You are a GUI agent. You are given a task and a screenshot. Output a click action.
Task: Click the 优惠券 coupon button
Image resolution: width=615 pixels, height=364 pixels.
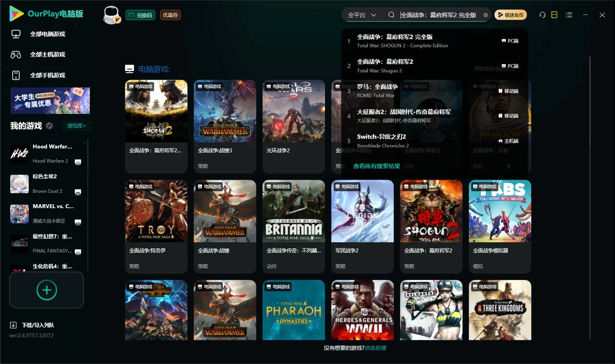(170, 15)
